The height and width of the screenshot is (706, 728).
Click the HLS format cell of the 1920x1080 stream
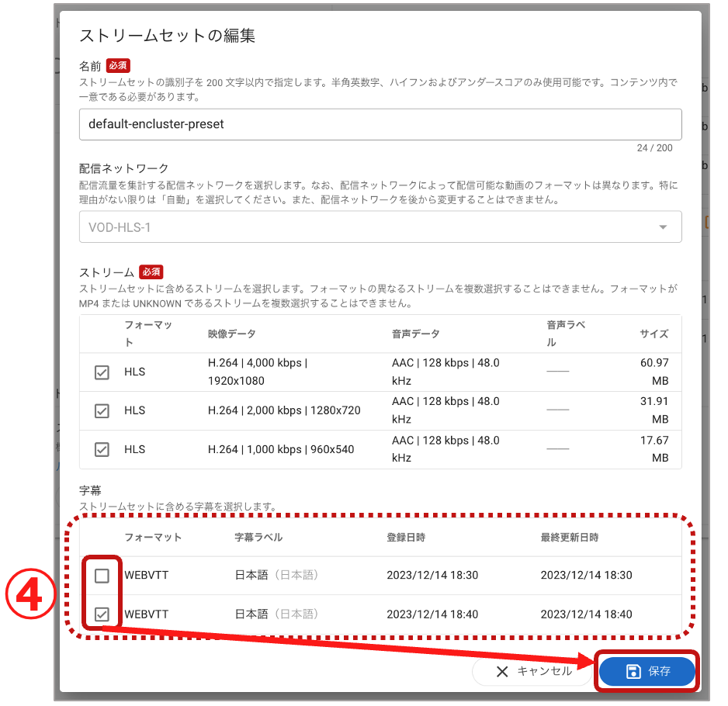(x=134, y=372)
